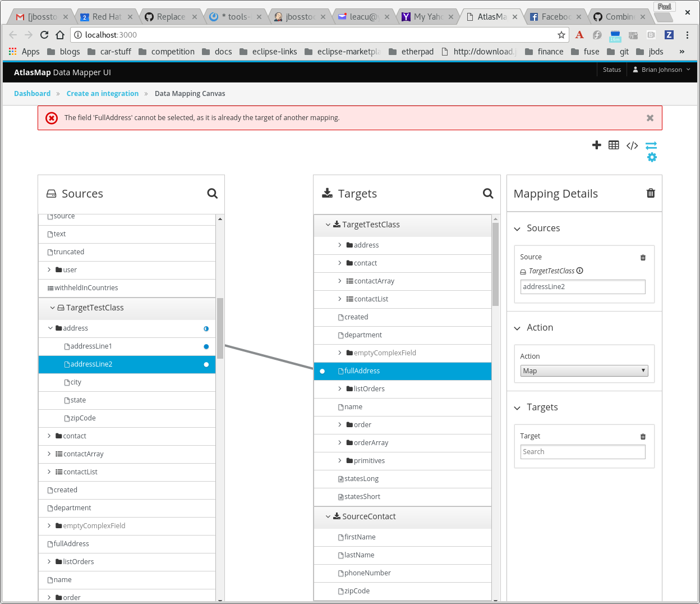Navigate to Dashboard via breadcrumb
Viewport: 700px width, 604px height.
(32, 93)
